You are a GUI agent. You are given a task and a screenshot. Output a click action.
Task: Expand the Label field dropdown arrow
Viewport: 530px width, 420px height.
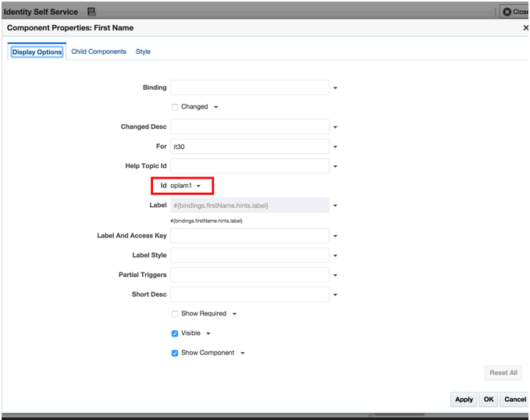[x=336, y=205]
